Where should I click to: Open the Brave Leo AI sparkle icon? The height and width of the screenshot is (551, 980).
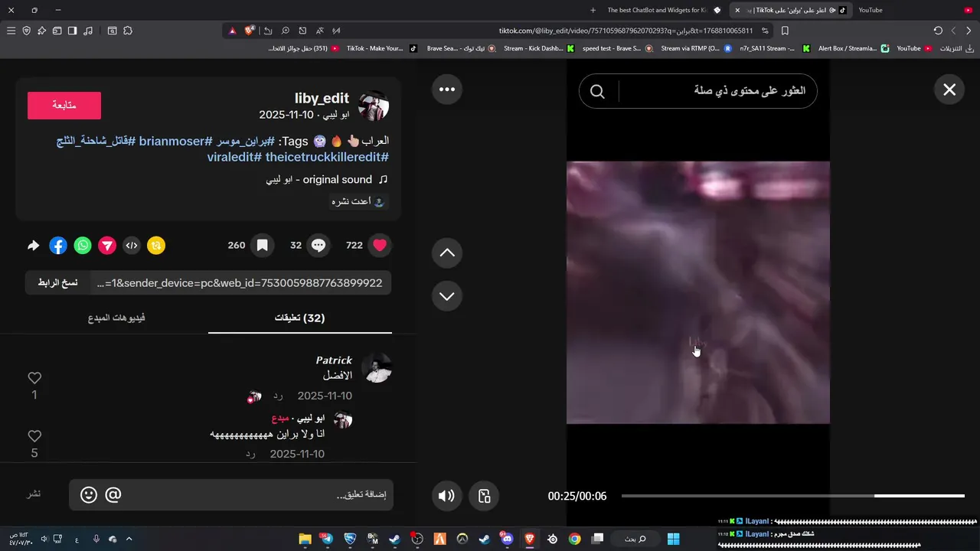(41, 31)
